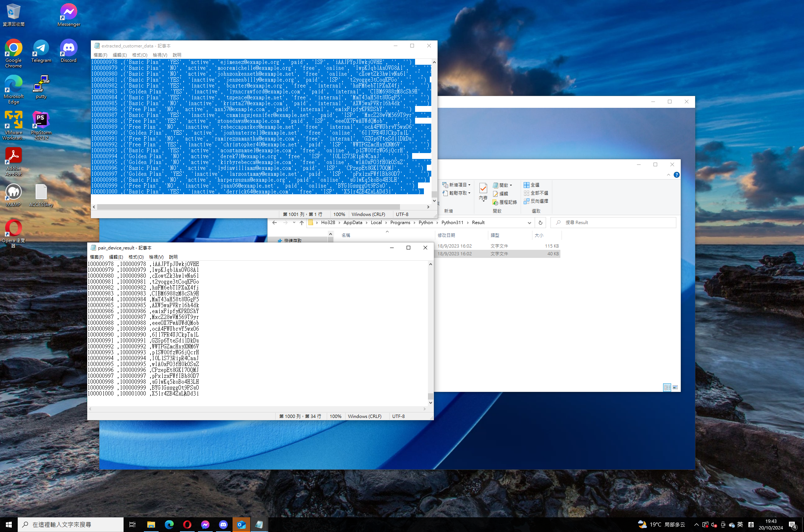Image resolution: width=804 pixels, height=532 pixels.
Task: Select the putty desktop shortcut
Action: click(41, 87)
